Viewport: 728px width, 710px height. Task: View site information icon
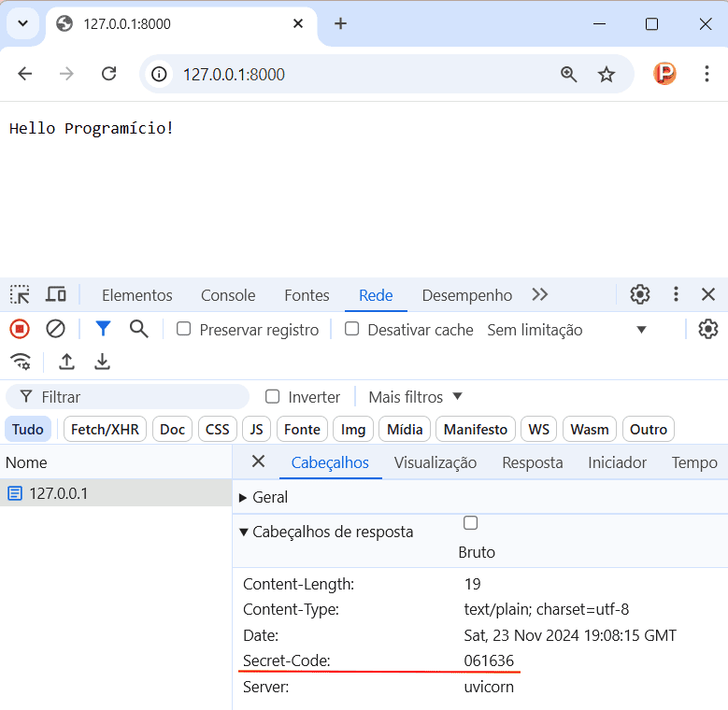click(159, 74)
